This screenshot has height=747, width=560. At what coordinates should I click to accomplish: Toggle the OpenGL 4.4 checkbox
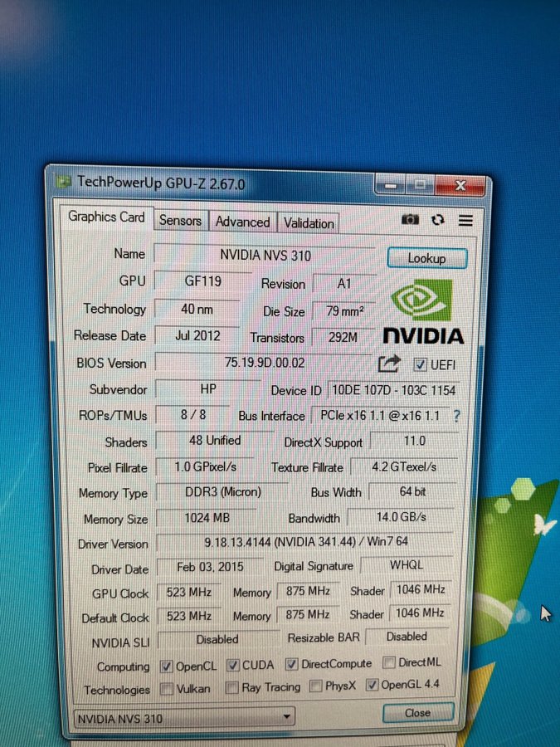pyautogui.click(x=372, y=685)
